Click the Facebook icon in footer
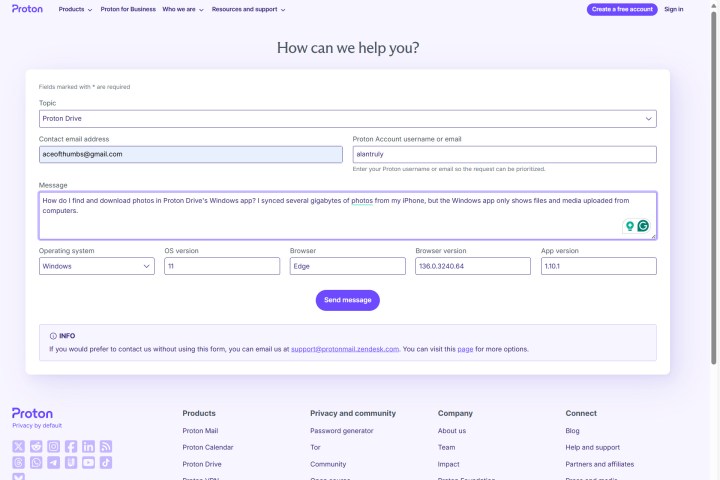 point(71,446)
